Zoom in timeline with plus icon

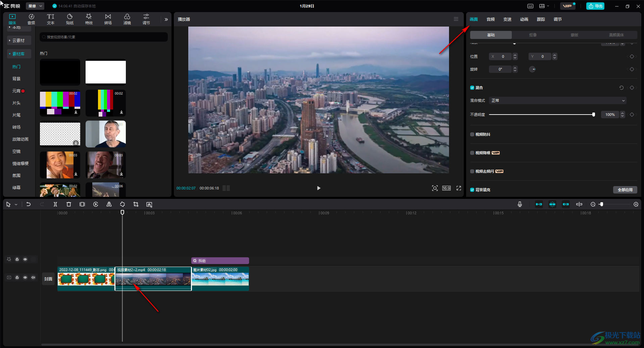636,204
